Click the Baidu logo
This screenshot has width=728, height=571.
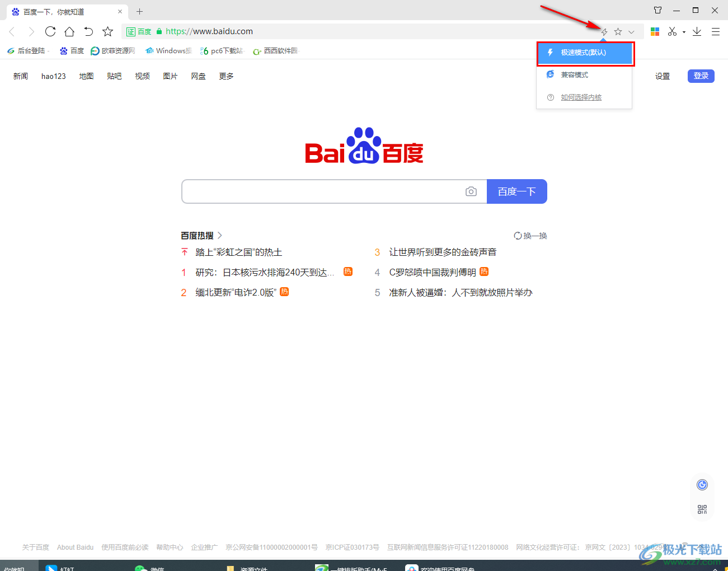coord(364,146)
